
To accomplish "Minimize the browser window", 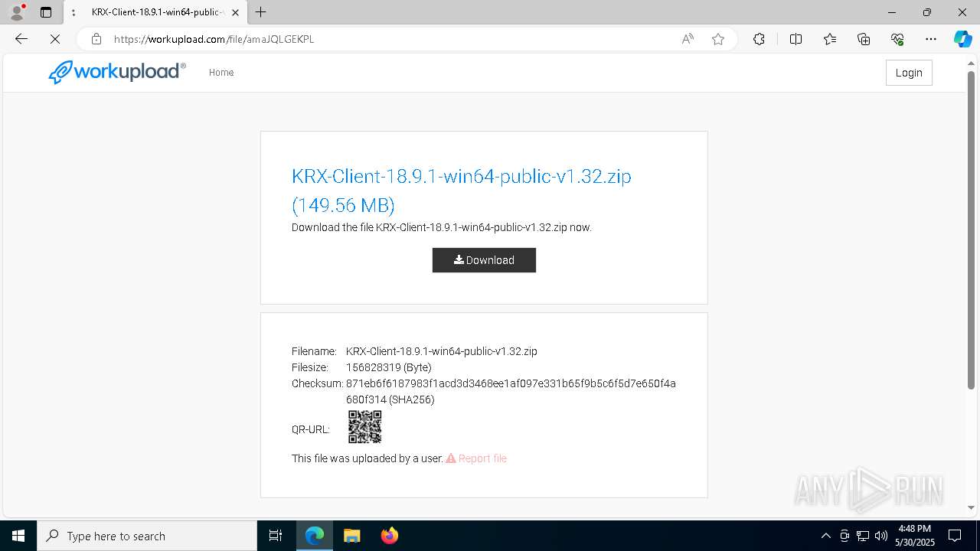I will point(892,12).
